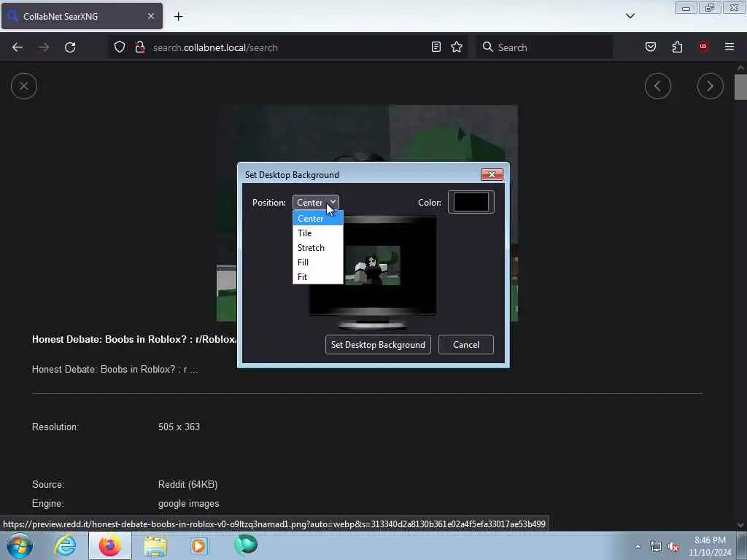Close the CollabNet SearXNG tab
The width and height of the screenshot is (747, 560).
(x=151, y=16)
